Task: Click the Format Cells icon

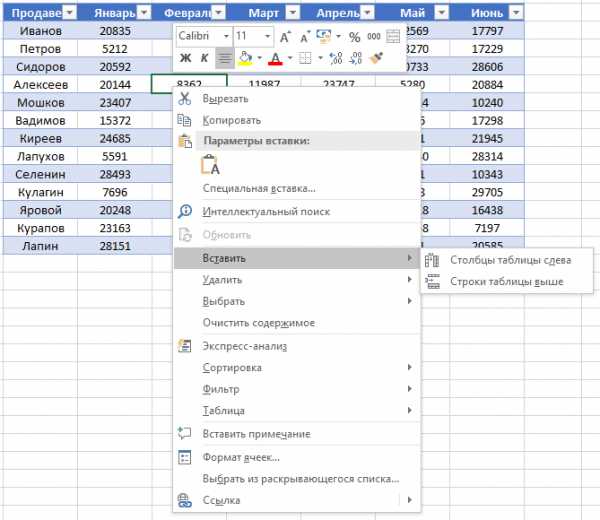Action: pos(185,457)
